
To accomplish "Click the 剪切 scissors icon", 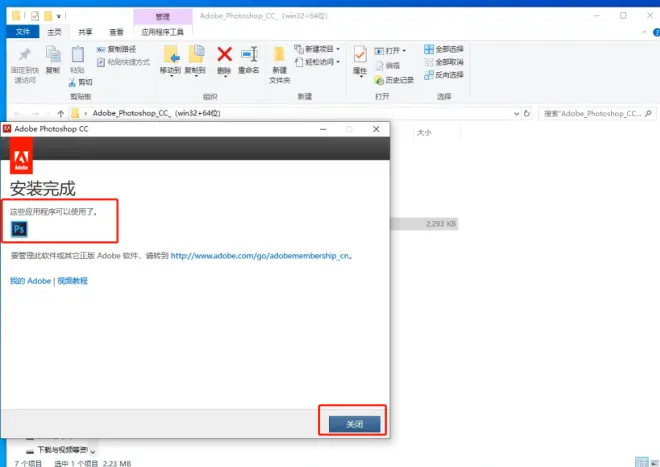I will [x=72, y=82].
